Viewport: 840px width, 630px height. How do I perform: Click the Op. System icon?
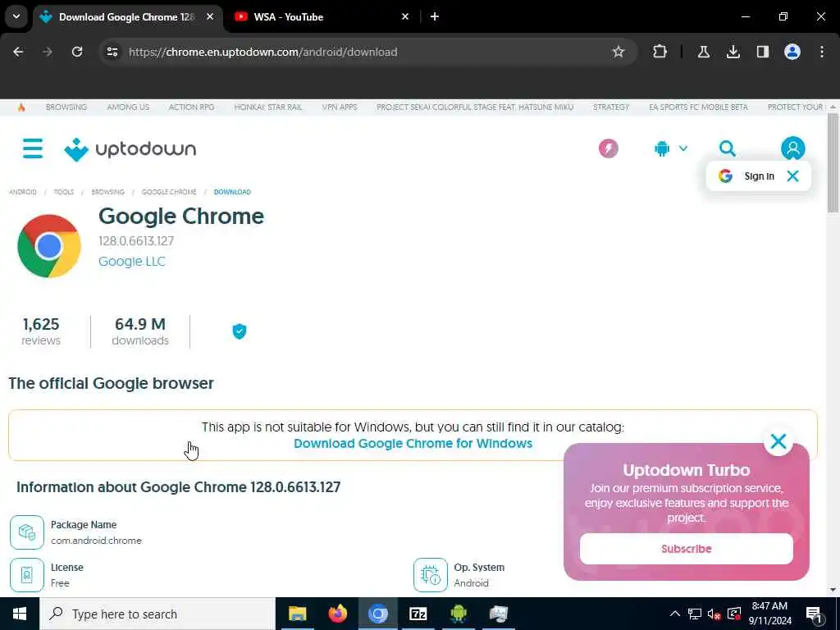pos(430,575)
